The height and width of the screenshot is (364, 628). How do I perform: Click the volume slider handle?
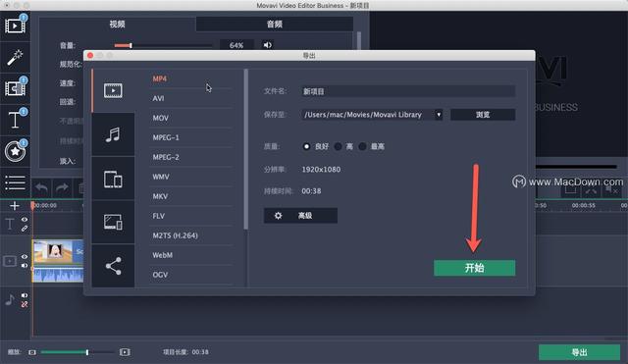tap(131, 45)
